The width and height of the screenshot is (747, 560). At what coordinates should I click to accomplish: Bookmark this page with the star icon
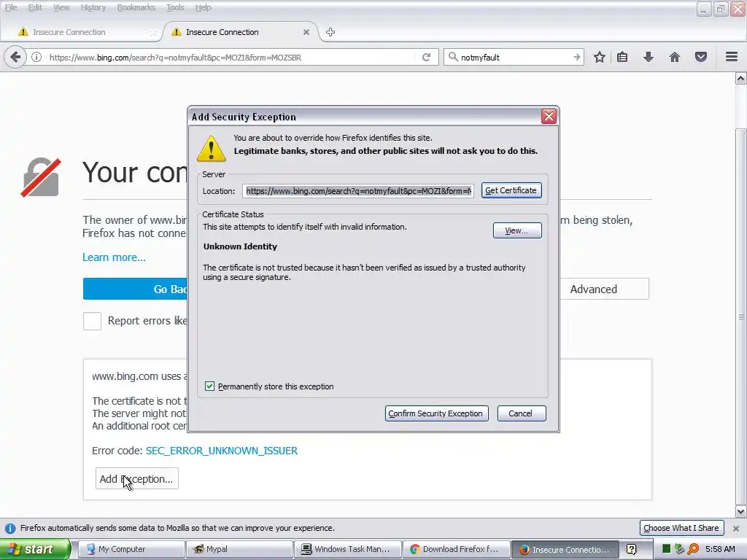click(600, 57)
